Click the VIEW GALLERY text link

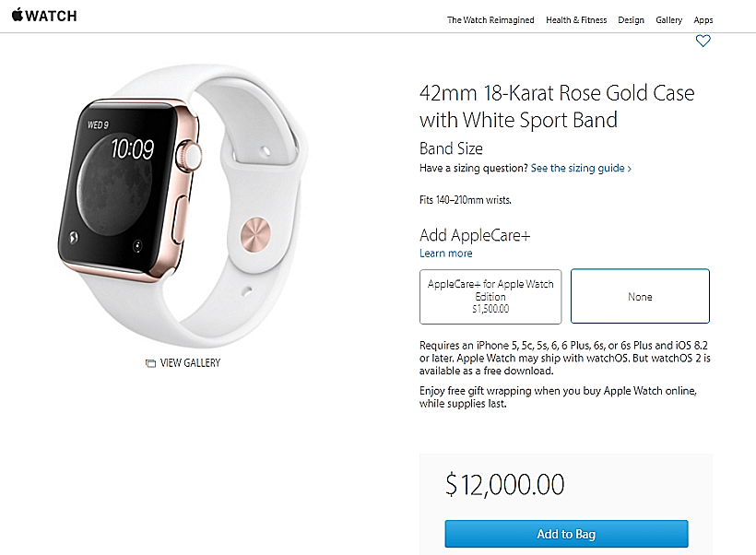[190, 363]
